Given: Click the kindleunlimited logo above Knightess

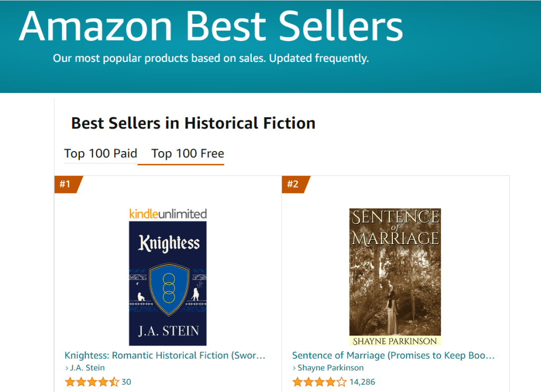Looking at the screenshot, I should [168, 214].
